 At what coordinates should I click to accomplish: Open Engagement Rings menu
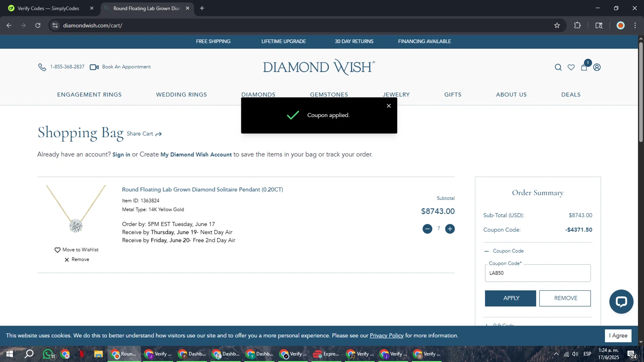coord(89,94)
